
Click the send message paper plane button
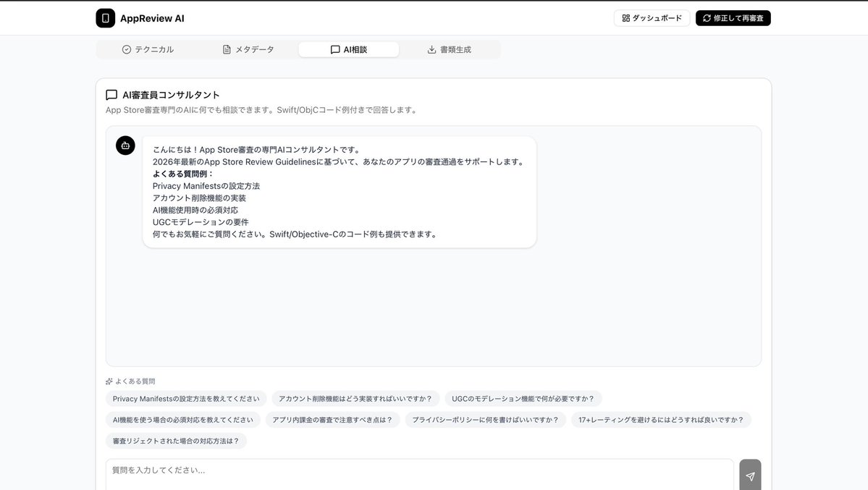[x=750, y=475]
